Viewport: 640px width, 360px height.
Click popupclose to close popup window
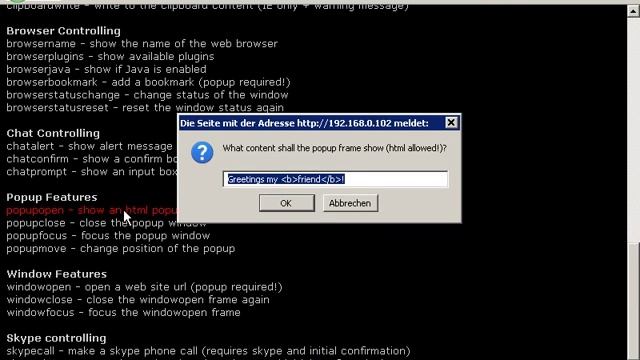106,223
